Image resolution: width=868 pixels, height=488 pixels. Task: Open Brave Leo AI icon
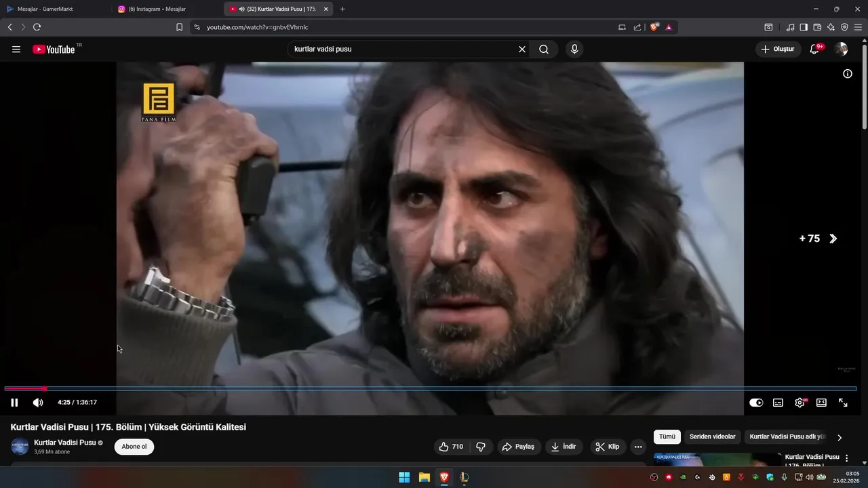pos(831,27)
